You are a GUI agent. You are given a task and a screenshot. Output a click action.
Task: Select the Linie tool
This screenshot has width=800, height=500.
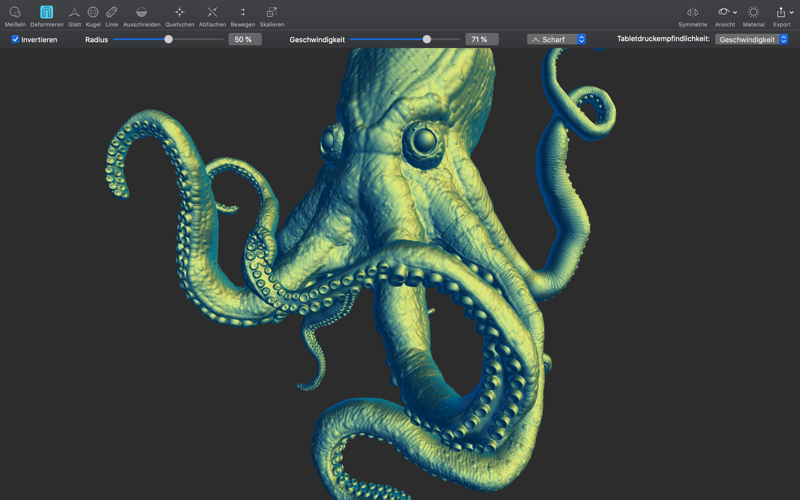point(112,13)
